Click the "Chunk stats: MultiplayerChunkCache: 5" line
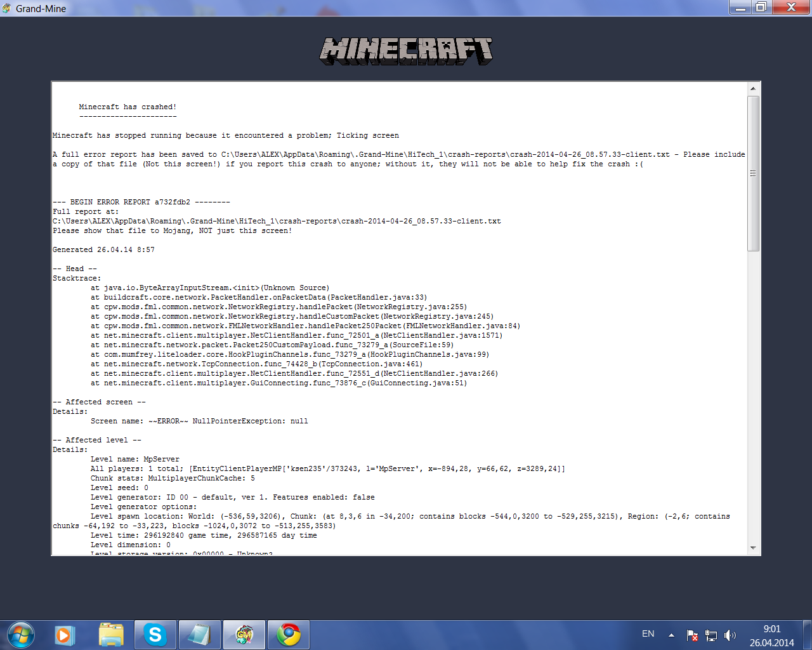 point(173,478)
